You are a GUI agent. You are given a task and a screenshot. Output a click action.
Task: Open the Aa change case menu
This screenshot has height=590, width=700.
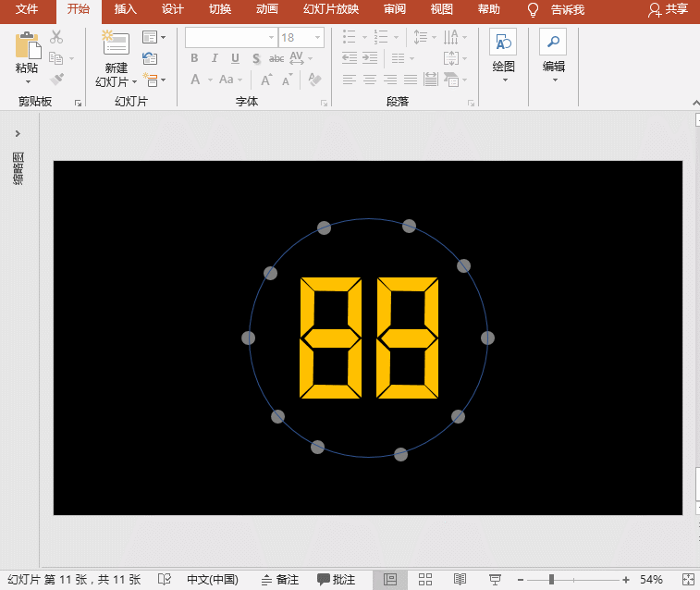(x=230, y=80)
